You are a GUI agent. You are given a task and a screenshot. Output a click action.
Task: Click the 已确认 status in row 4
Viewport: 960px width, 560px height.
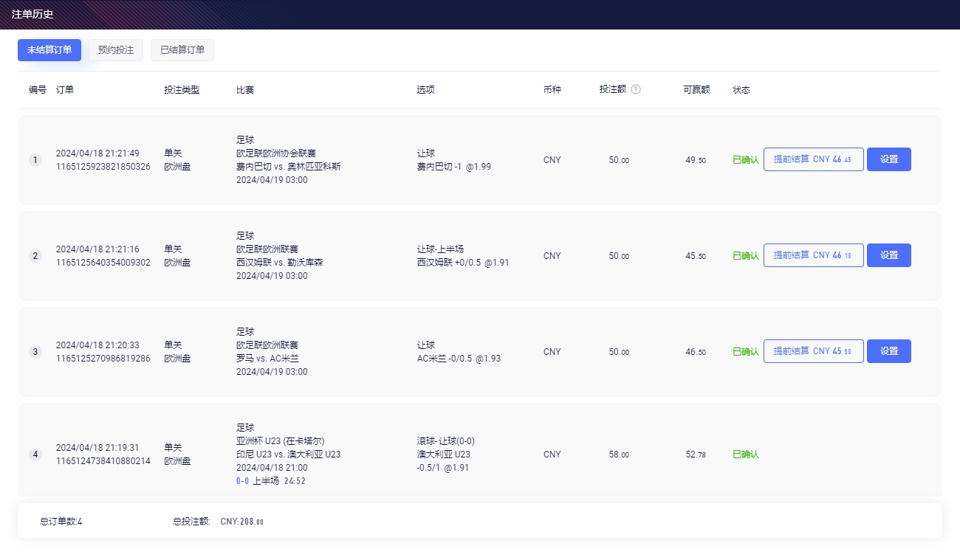(x=745, y=454)
